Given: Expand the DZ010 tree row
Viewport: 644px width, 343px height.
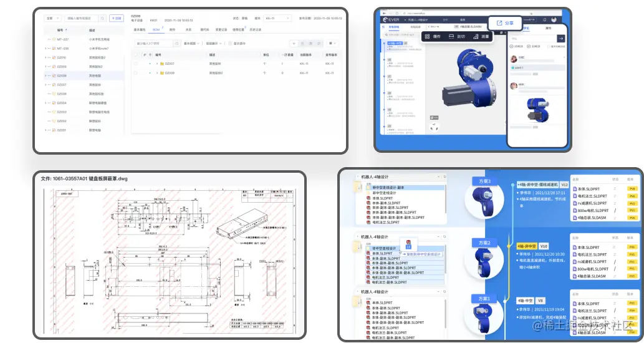Looking at the screenshot, I should pyautogui.click(x=46, y=57).
